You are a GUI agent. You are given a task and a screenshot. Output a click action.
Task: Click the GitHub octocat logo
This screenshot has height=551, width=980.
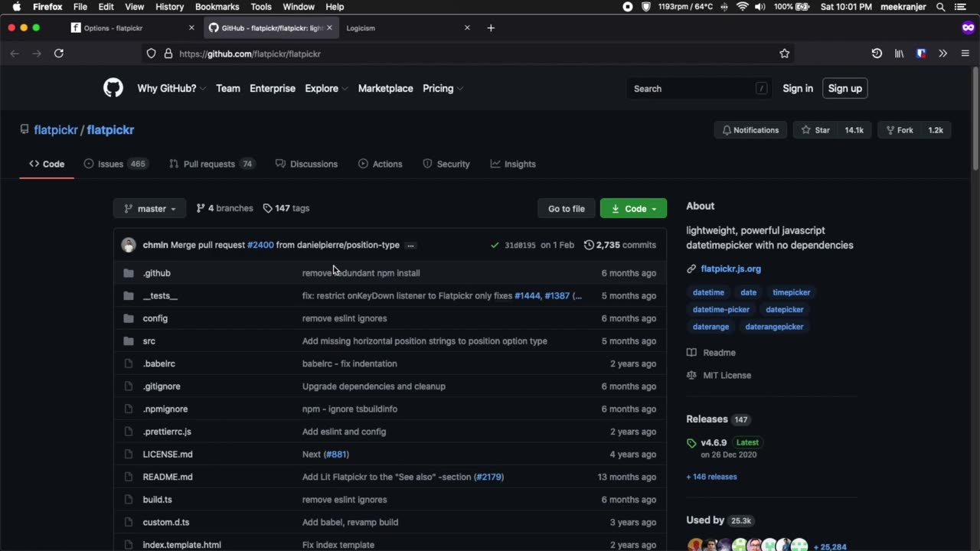[113, 88]
